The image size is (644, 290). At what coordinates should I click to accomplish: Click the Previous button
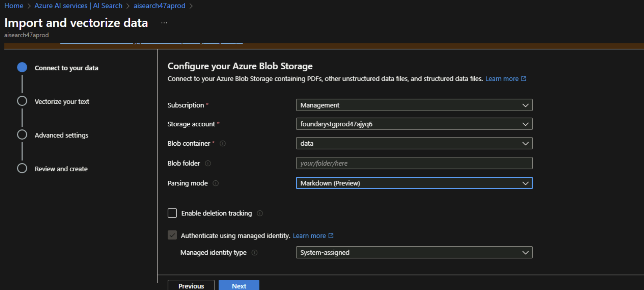[191, 285]
